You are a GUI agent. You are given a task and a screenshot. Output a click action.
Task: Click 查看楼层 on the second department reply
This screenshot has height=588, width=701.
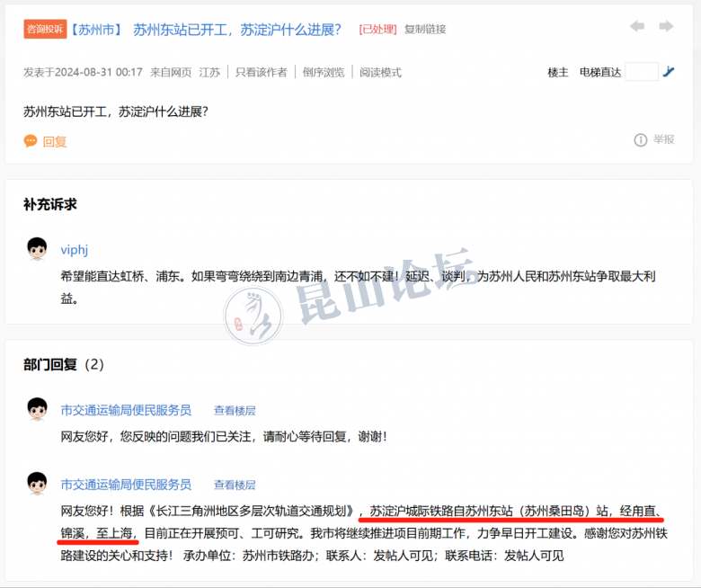click(235, 486)
